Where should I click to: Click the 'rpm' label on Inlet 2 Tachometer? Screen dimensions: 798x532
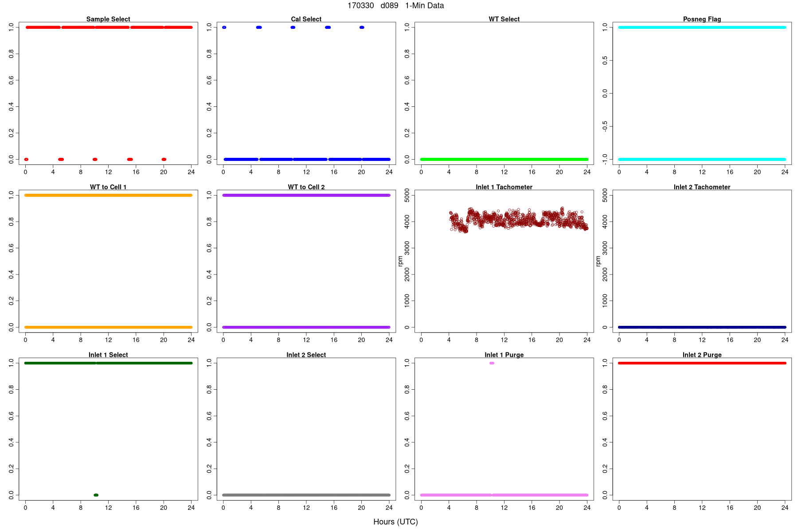click(598, 261)
